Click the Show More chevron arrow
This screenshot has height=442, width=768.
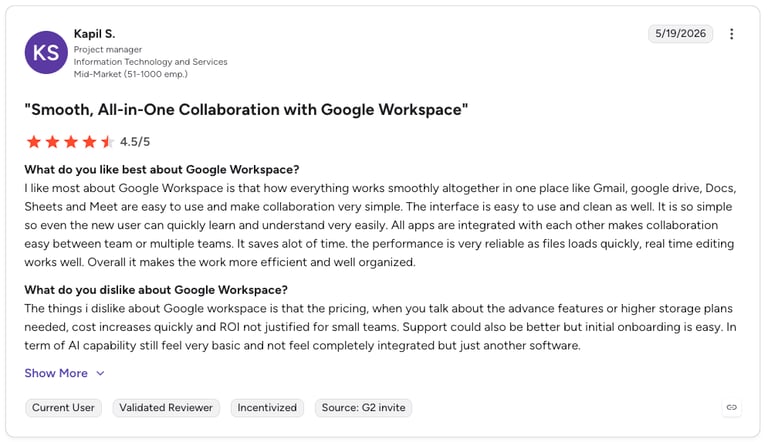point(100,373)
